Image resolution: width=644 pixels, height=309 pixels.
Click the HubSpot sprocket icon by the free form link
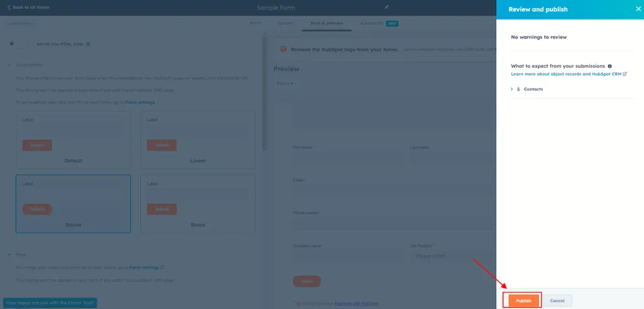click(x=298, y=304)
